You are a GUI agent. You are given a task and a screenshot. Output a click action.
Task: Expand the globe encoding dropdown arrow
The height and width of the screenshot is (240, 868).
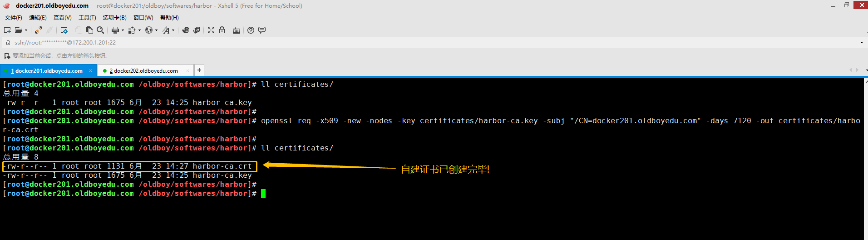pos(157,30)
